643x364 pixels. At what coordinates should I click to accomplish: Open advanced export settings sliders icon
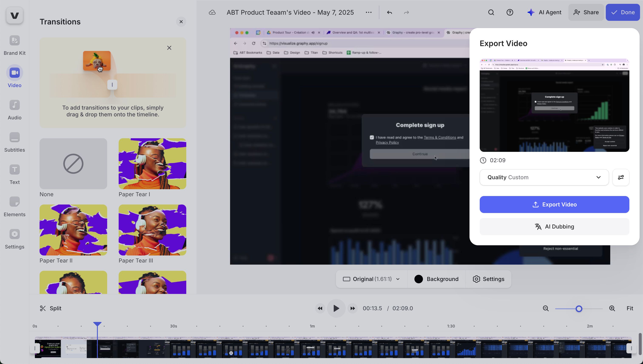[621, 178]
